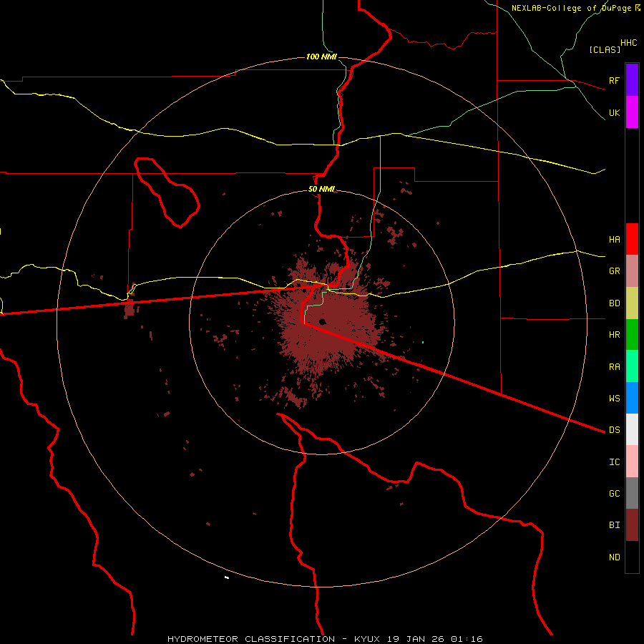The height and width of the screenshot is (644, 644).
Task: Click the RA legend label
Action: coord(614,366)
